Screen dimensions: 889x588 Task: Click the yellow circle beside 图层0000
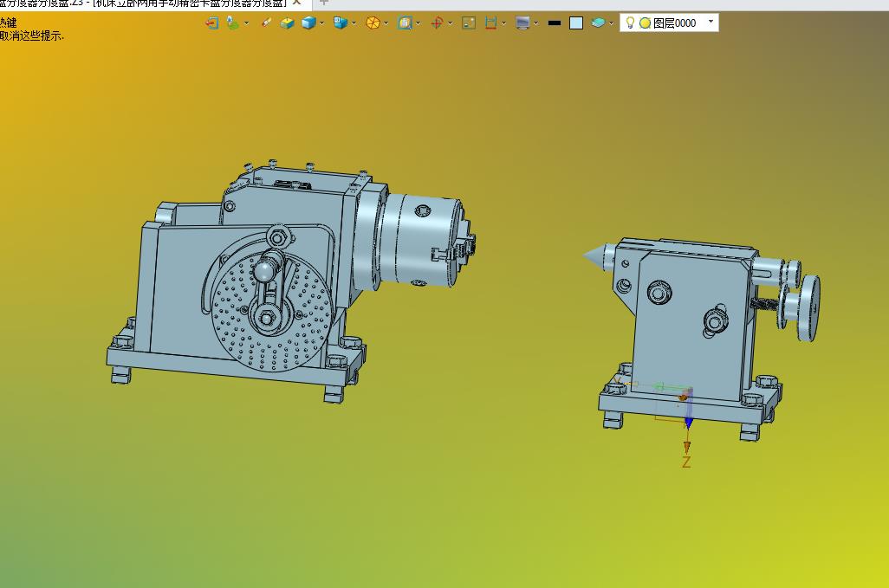(645, 23)
